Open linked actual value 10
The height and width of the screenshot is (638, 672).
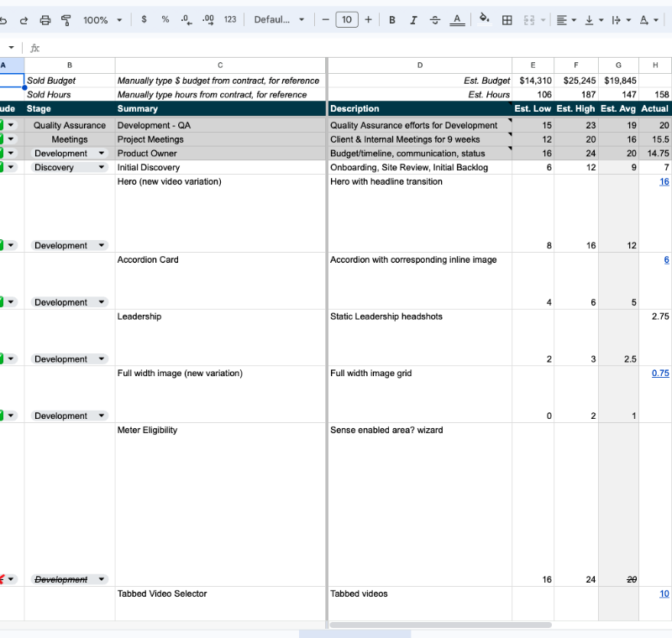(664, 594)
